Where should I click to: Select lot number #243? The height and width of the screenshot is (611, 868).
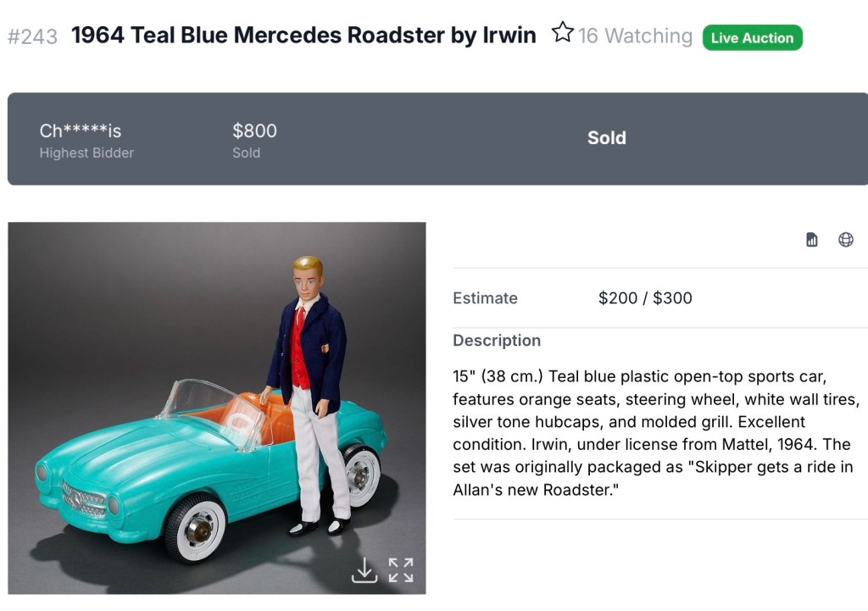click(32, 36)
